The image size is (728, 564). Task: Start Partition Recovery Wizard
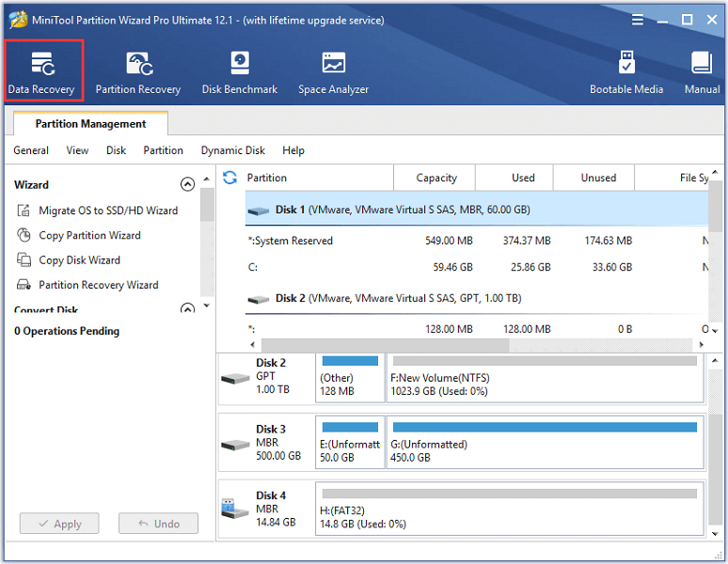coord(99,284)
